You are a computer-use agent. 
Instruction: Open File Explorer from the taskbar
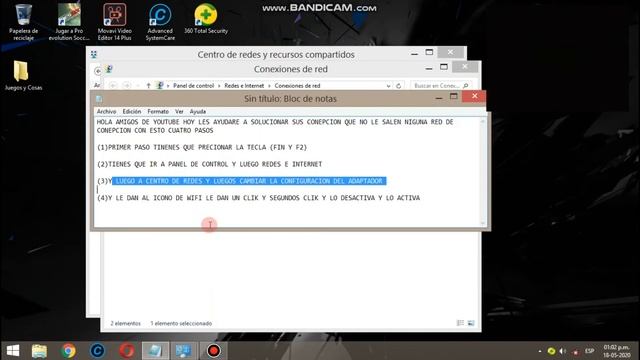click(39, 351)
